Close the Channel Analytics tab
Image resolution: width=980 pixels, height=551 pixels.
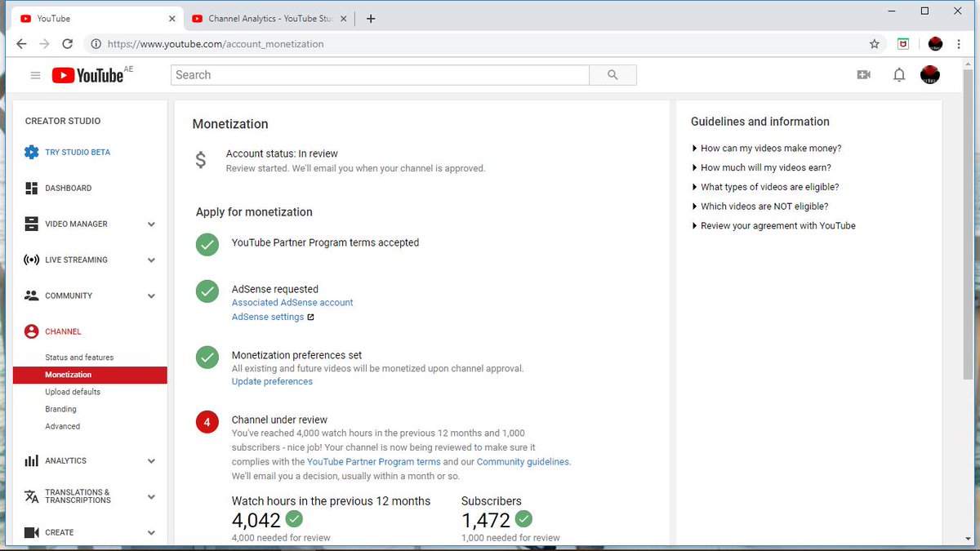[x=343, y=19]
